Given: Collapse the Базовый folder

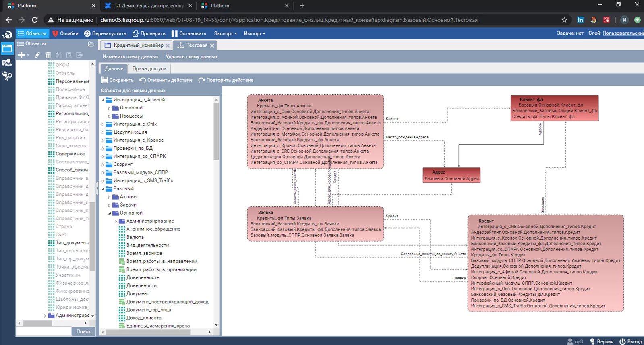Looking at the screenshot, I should (103, 189).
